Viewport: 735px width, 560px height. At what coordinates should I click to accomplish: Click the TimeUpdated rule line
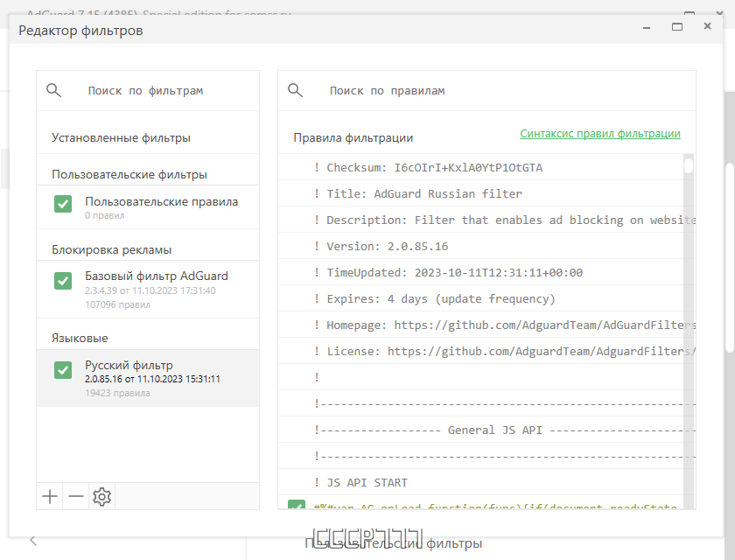pos(486,272)
